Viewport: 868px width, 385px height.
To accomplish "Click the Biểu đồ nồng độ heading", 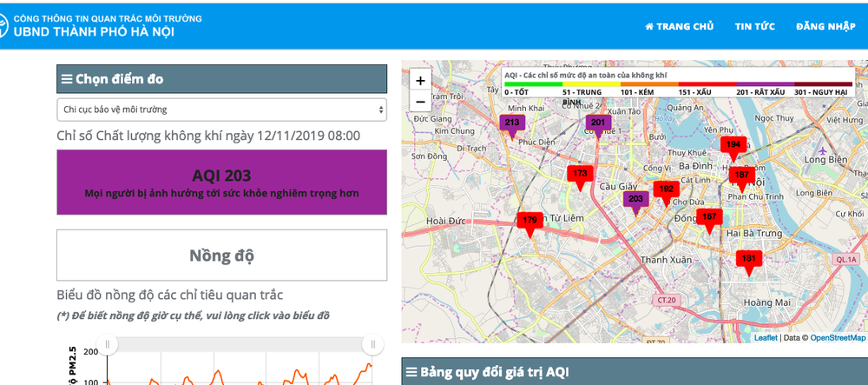I will (x=169, y=295).
